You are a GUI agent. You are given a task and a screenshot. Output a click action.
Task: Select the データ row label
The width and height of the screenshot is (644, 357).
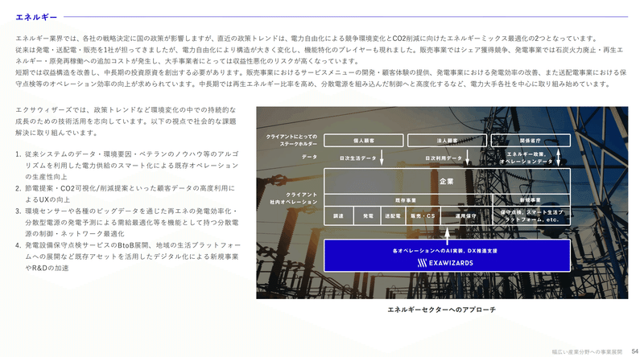click(309, 157)
